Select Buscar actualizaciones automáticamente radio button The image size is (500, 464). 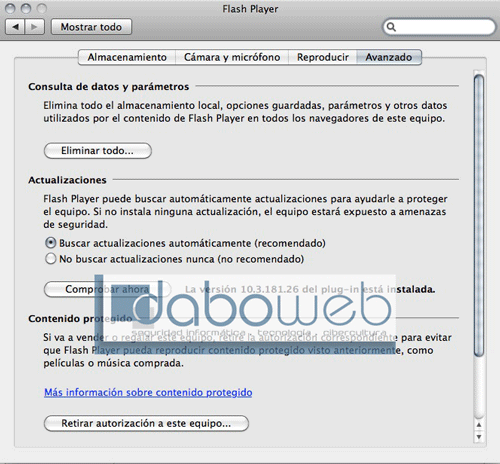click(x=51, y=243)
